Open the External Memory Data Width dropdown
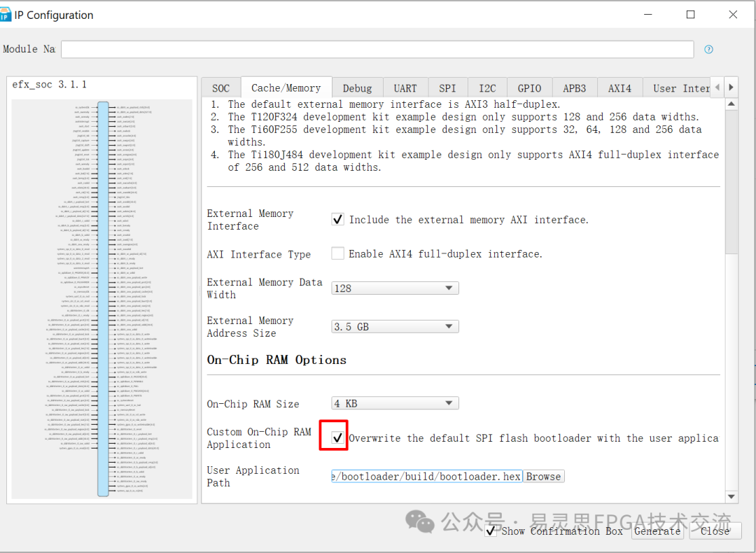Screen dimensions: 756x553 395,288
